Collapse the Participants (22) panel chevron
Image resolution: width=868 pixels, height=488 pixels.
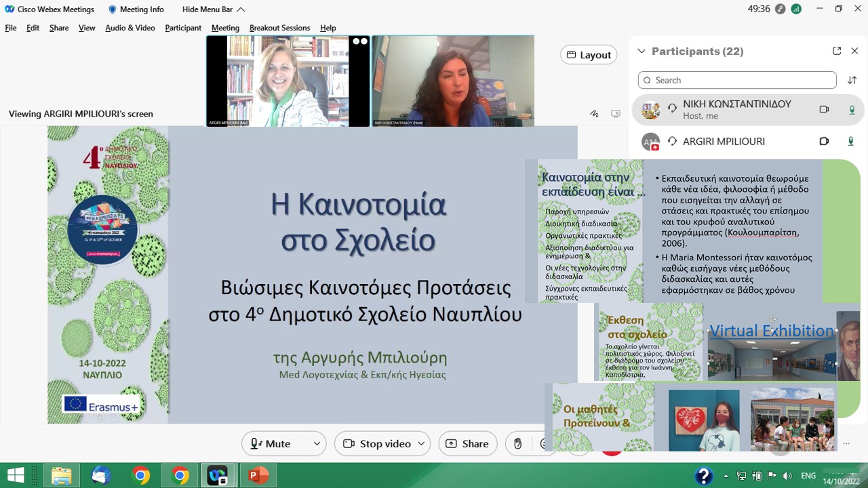coord(642,52)
